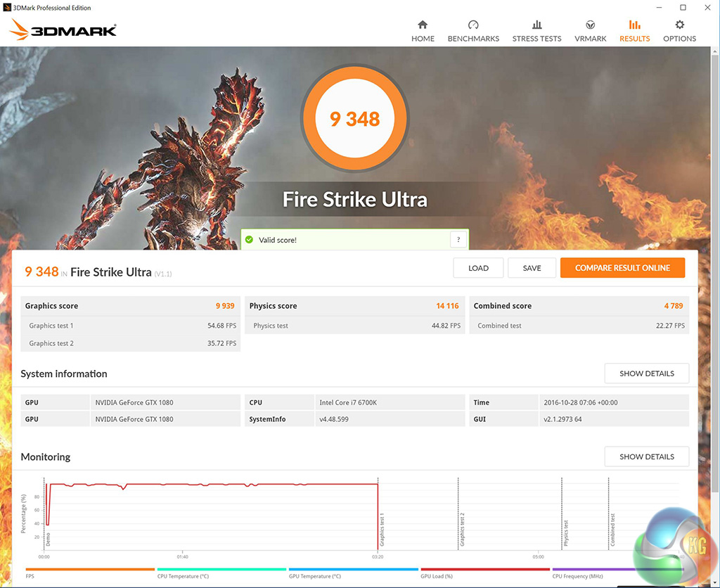The width and height of the screenshot is (720, 588).
Task: Click Combined test row 22.27 FPS
Action: tap(579, 326)
